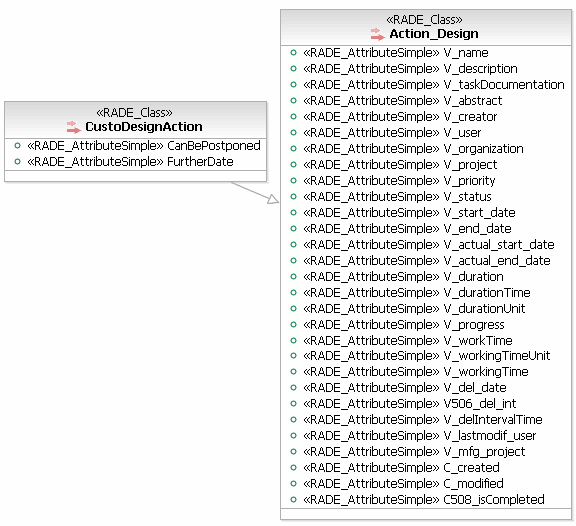
Task: Select the V_actual_start_date attribute
Action: (428, 245)
